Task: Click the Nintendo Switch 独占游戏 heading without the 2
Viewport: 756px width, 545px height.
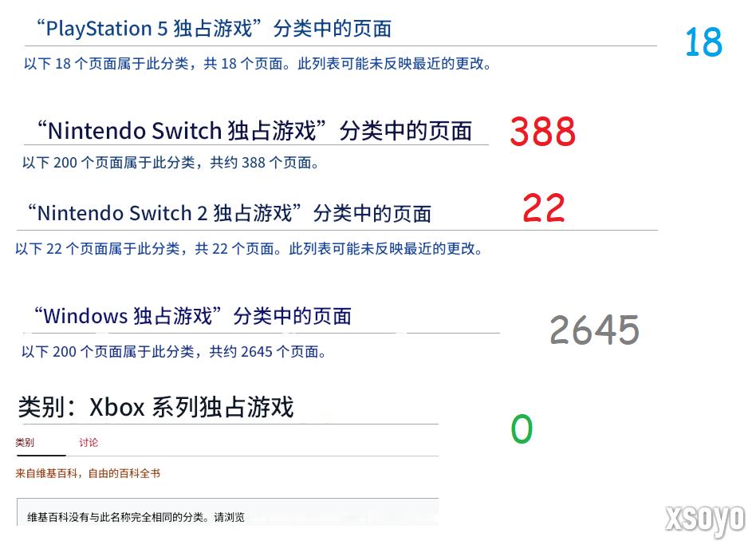Action: (254, 130)
